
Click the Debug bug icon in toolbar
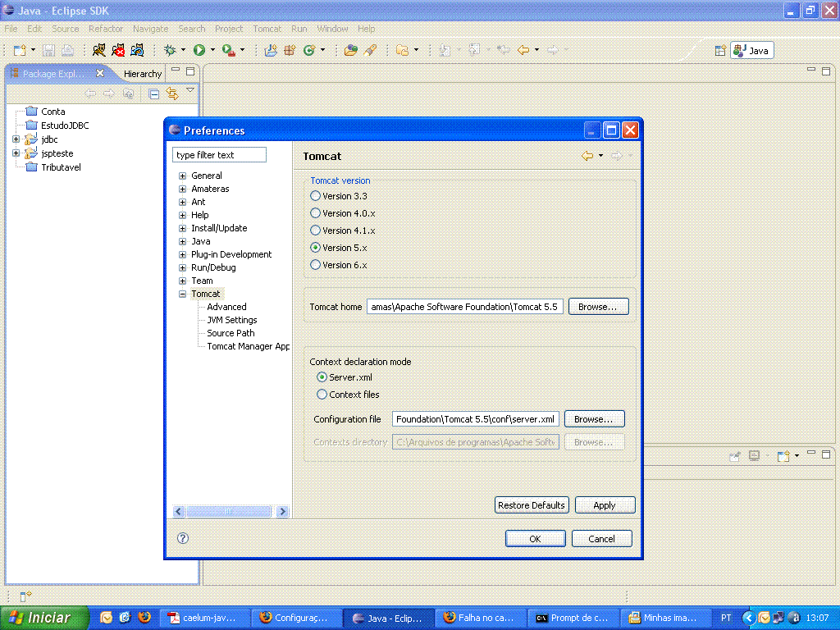click(170, 50)
